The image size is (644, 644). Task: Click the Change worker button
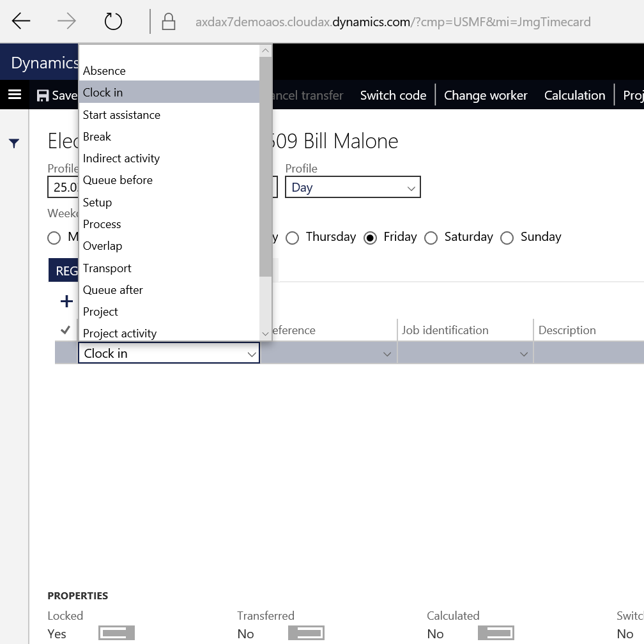[x=486, y=95]
